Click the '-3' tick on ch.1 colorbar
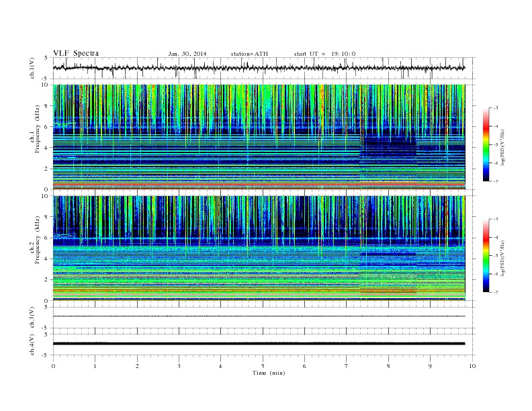Viewport: 532px width, 411px height. [496, 108]
